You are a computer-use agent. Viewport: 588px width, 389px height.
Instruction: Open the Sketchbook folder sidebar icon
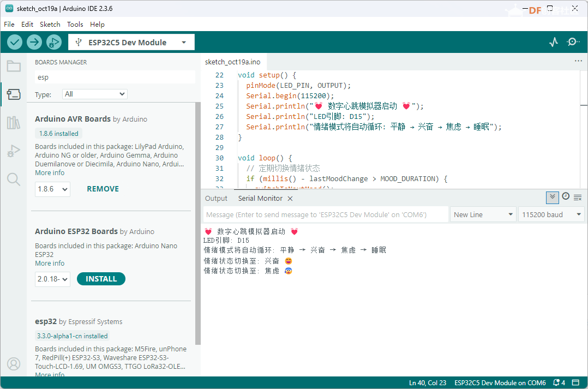pos(14,67)
